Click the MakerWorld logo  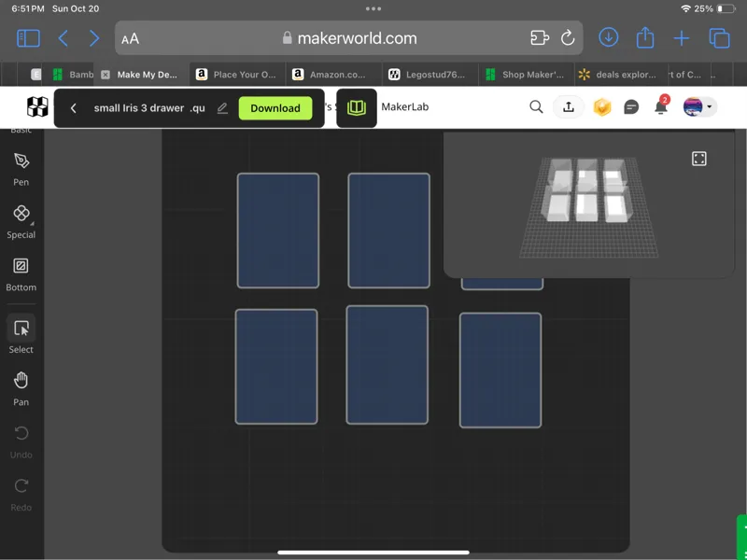pos(37,107)
